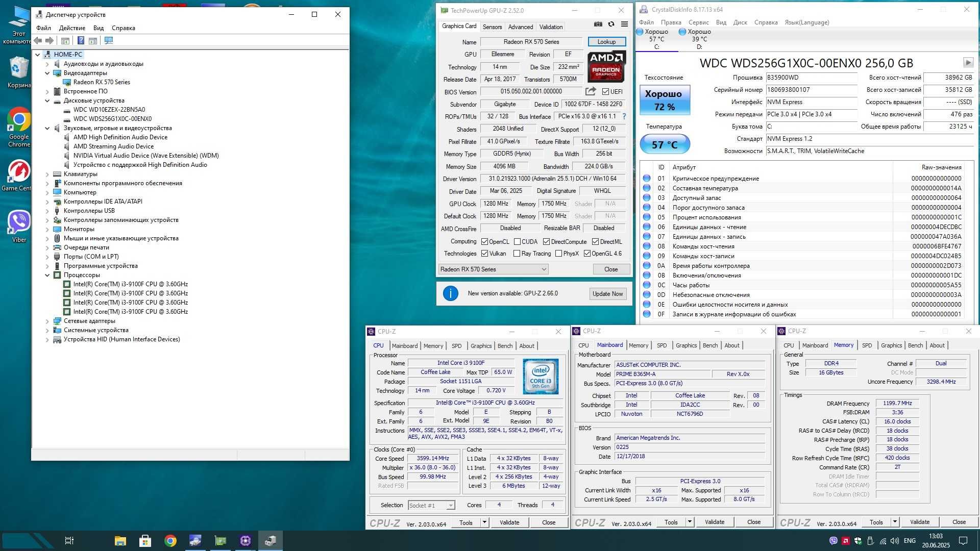Refresh GPU-Z data with the refresh icon

coord(611,24)
